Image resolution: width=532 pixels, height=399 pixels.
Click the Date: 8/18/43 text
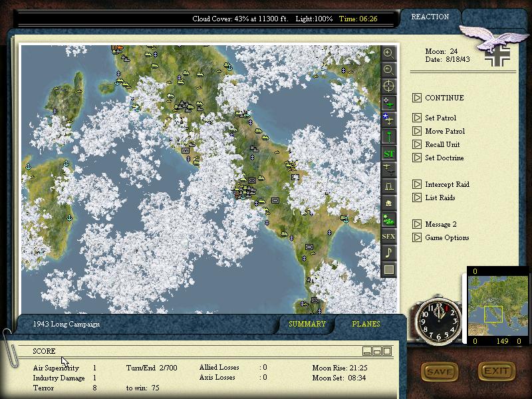click(448, 59)
